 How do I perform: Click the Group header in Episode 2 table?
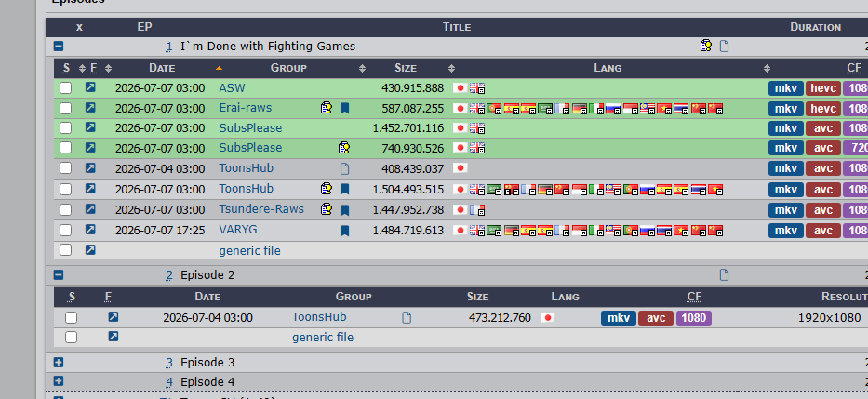[354, 297]
